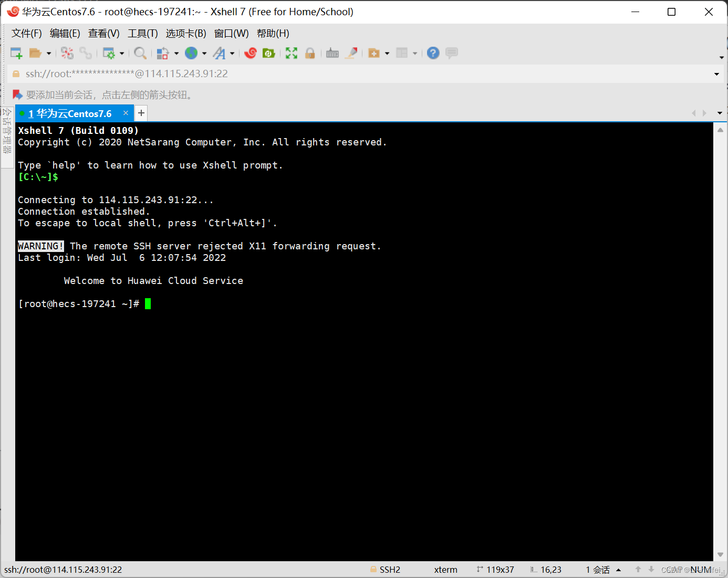
Task: Click the Font toolbar icon
Action: (219, 53)
